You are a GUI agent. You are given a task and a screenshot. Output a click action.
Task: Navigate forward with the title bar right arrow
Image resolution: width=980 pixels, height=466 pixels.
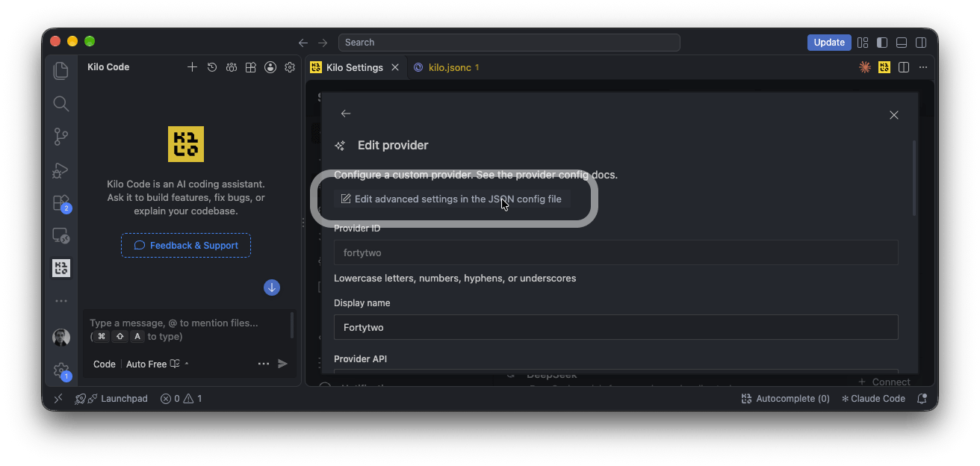point(323,43)
